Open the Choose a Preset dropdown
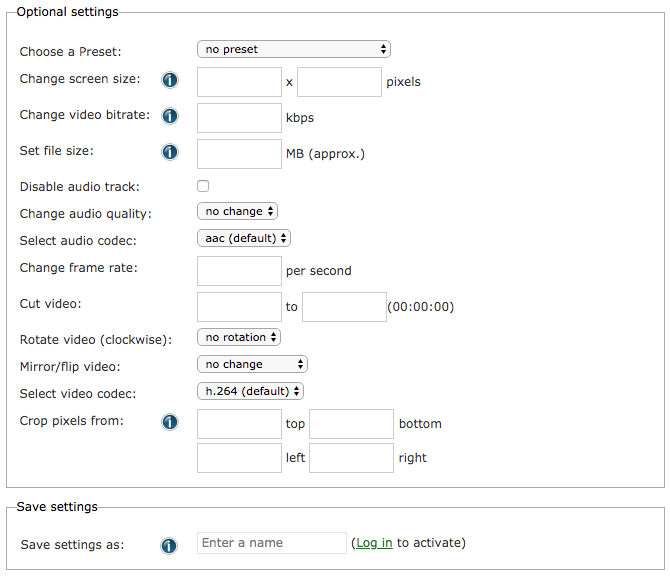 point(293,49)
